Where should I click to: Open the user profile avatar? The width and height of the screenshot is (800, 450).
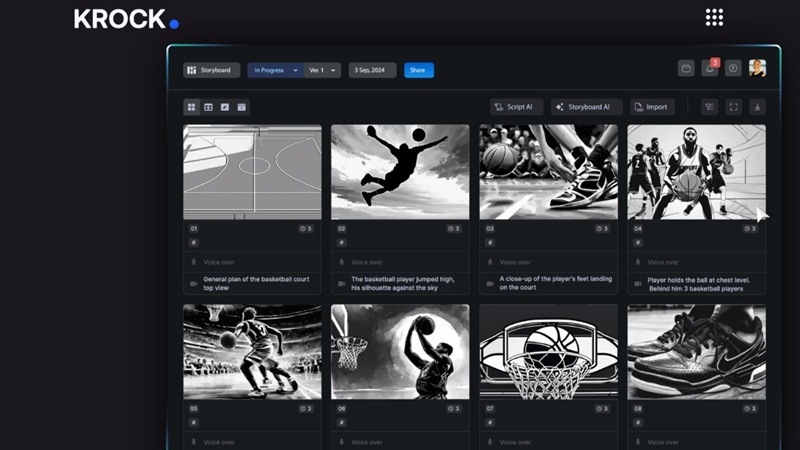click(757, 68)
